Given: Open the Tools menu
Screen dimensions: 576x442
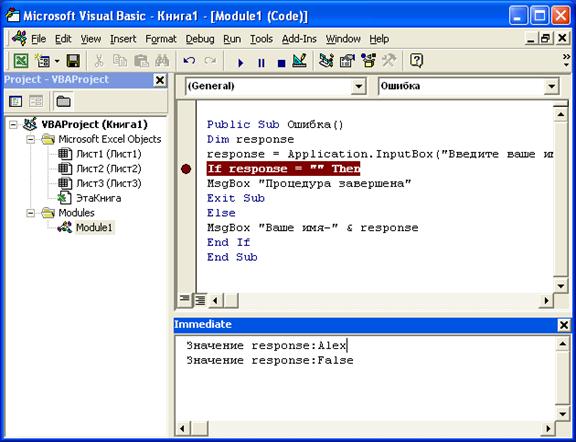Looking at the screenshot, I should click(261, 39).
